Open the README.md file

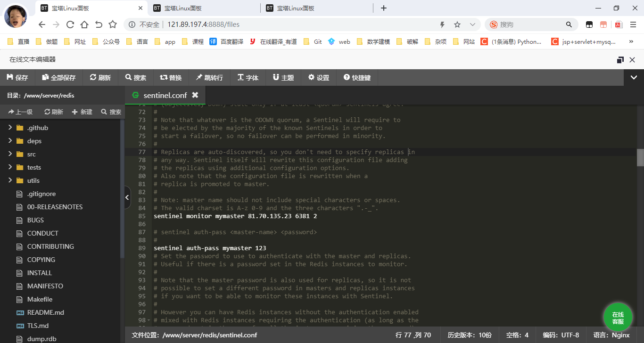45,312
